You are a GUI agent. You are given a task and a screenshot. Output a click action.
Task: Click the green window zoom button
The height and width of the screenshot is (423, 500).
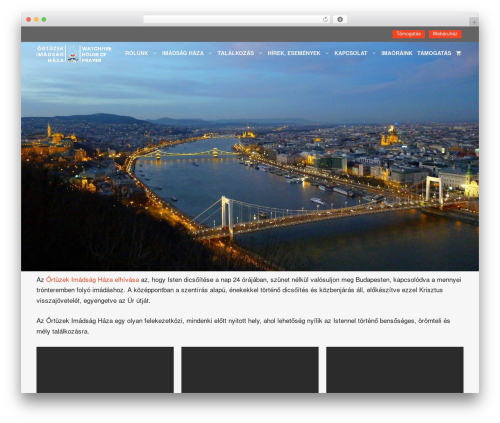(44, 19)
